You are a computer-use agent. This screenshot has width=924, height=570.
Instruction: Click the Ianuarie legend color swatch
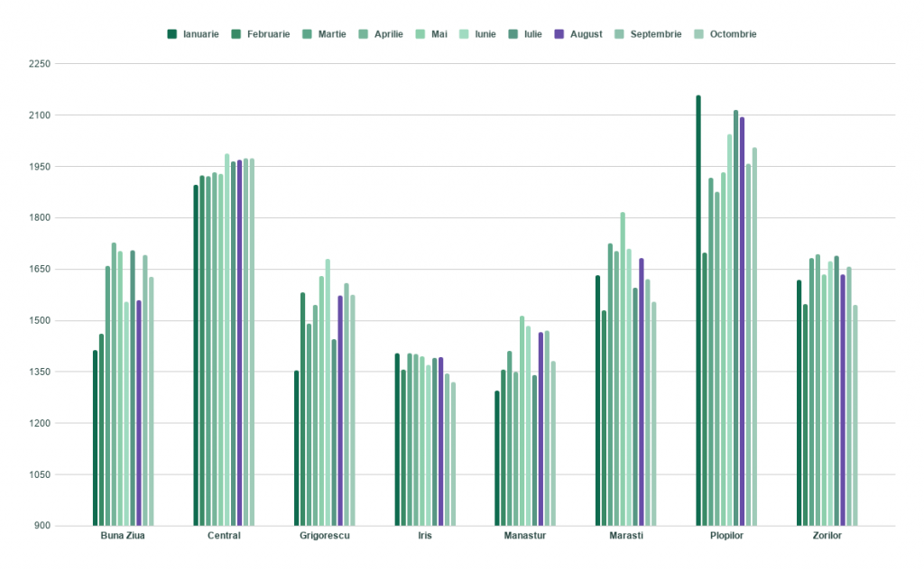click(171, 34)
